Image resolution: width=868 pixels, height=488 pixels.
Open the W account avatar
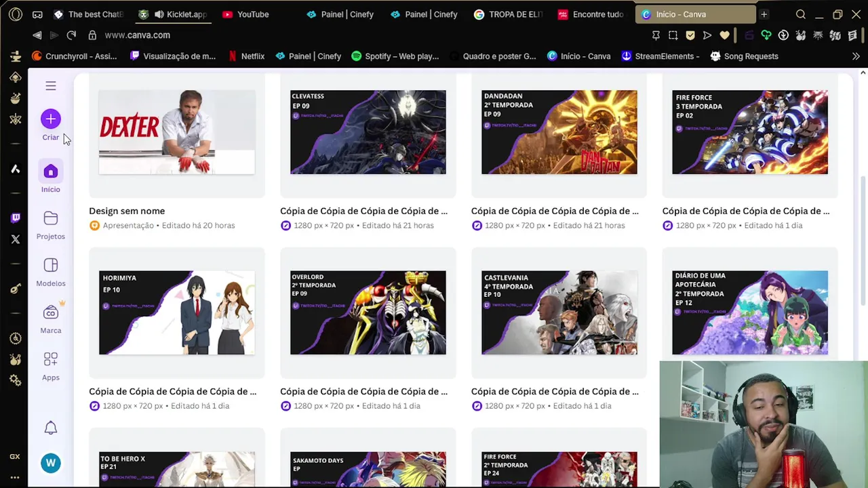[50, 463]
